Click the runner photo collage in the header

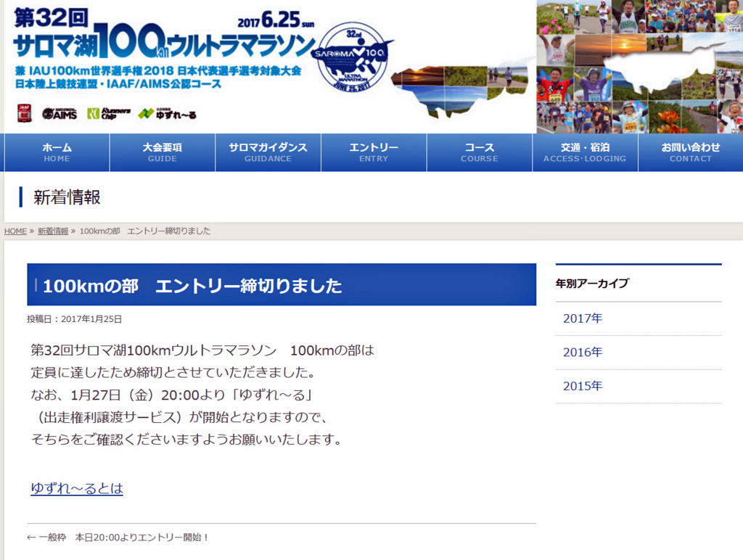tap(640, 66)
